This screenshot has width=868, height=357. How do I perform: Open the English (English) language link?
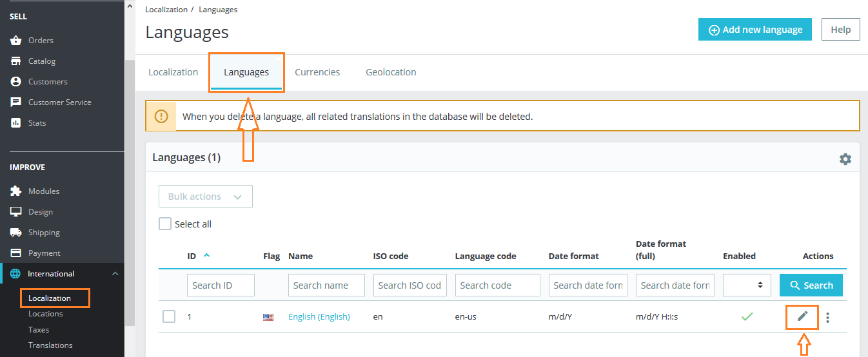click(x=319, y=316)
